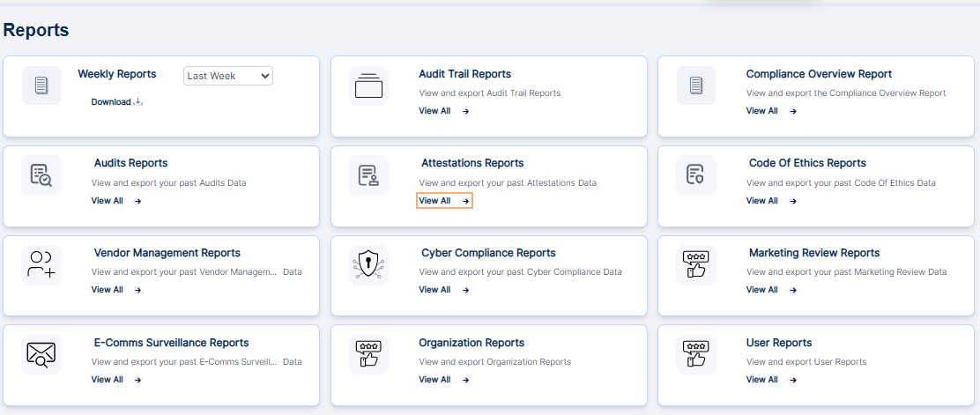Download the weekly report
980x415 pixels.
coord(117,102)
